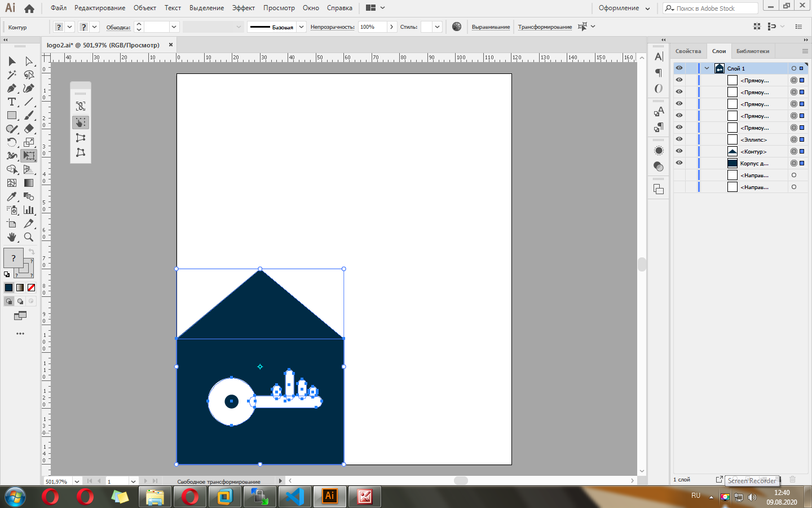The height and width of the screenshot is (508, 812).
Task: Hide the Корпус д... layer item
Action: pos(679,163)
